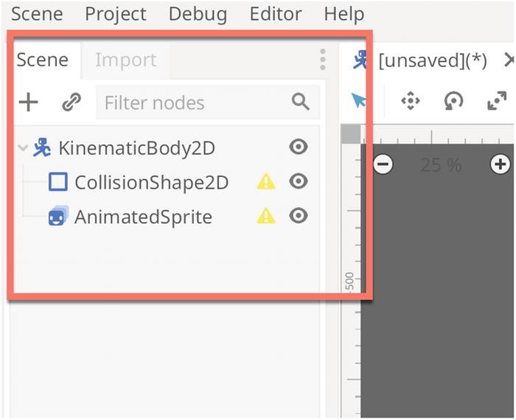
Task: Click the CollisionShape2D node type icon
Action: point(58,182)
